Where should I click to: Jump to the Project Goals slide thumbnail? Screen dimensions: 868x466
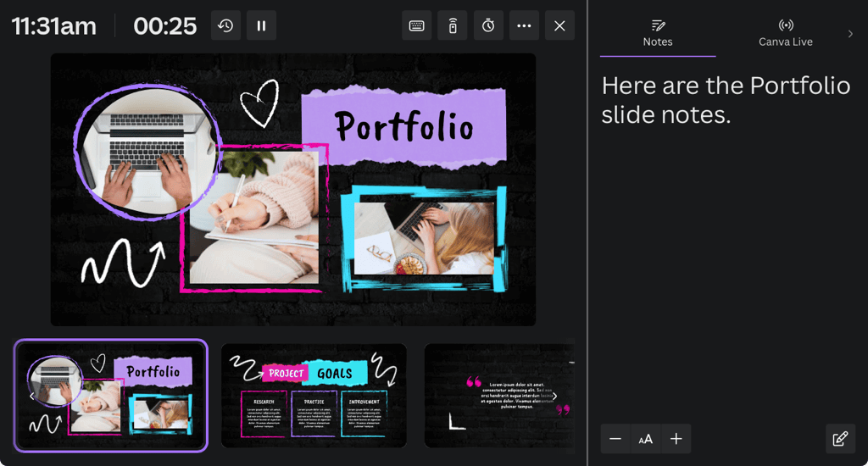tap(314, 396)
